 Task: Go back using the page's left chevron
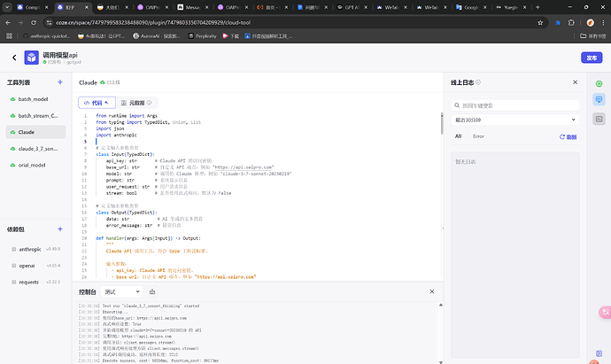click(14, 58)
